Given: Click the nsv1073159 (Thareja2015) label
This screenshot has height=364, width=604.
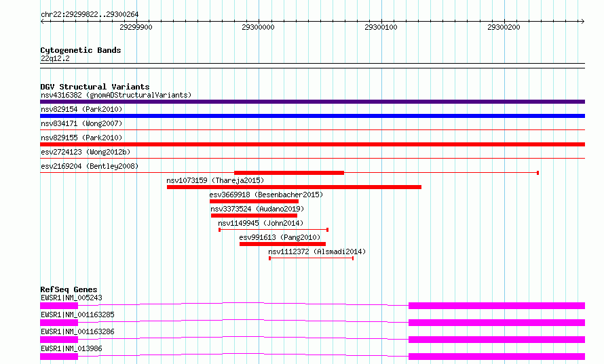Looking at the screenshot, I should tap(215, 180).
